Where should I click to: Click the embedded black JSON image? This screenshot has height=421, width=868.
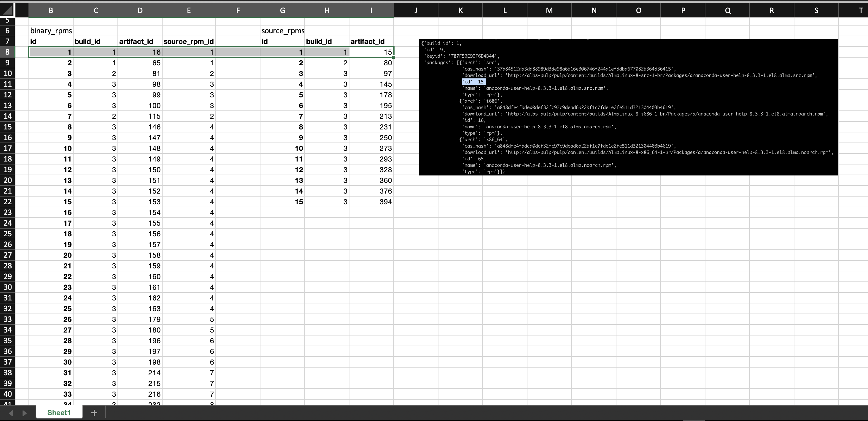(x=628, y=107)
